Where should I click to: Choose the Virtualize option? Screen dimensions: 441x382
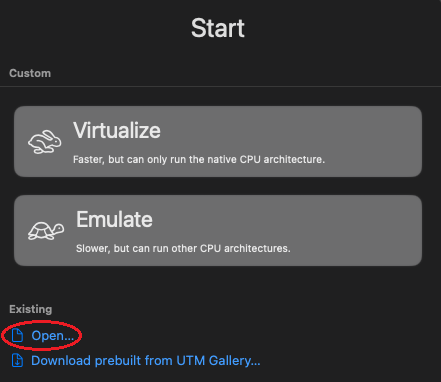(218, 141)
